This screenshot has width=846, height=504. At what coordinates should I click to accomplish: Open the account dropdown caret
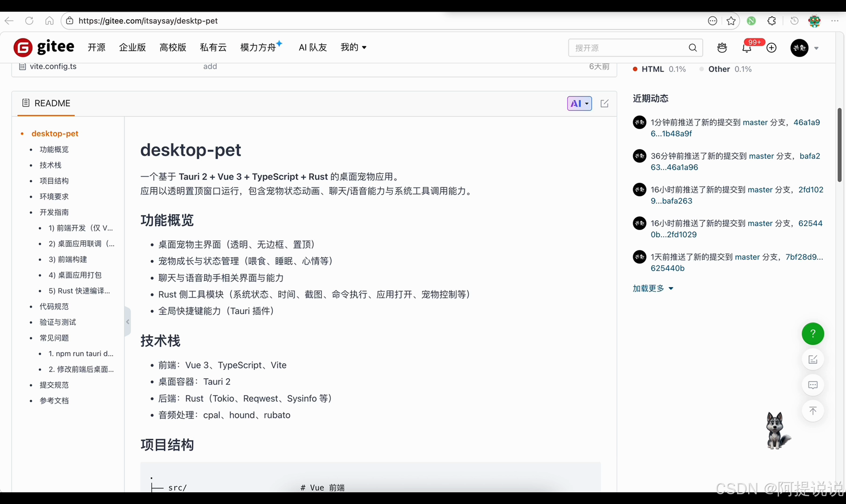tap(817, 48)
